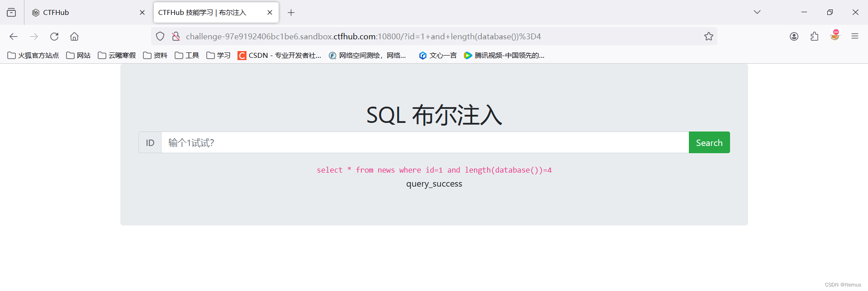Open the colorful extension icon in toolbar
Viewport: 868px width, 291px height.
[x=835, y=36]
